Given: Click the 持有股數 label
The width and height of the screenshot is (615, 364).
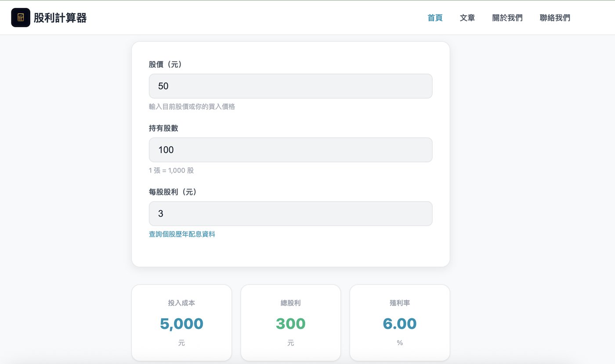Looking at the screenshot, I should point(163,128).
